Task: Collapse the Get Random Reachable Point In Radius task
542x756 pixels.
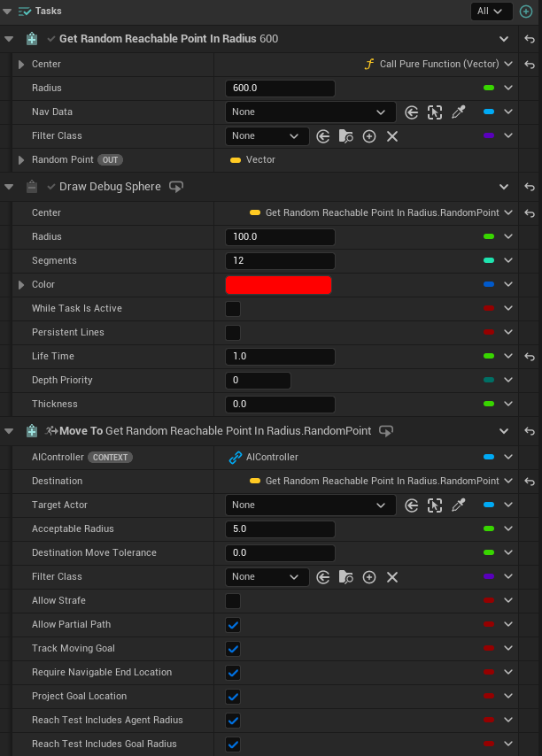Action: [9, 39]
